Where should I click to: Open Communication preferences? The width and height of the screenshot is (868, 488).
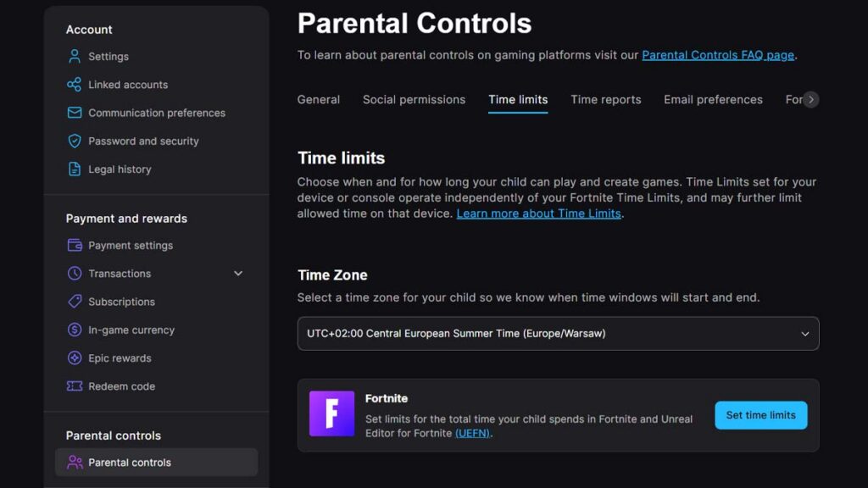click(x=156, y=113)
